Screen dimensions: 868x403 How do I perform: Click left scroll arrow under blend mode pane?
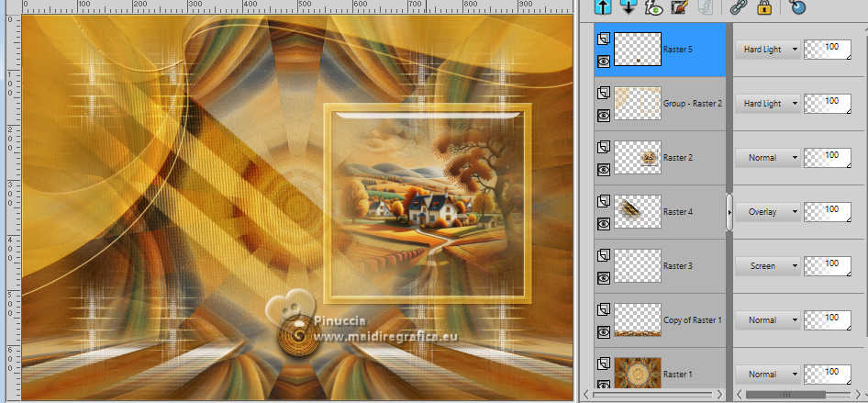click(740, 396)
